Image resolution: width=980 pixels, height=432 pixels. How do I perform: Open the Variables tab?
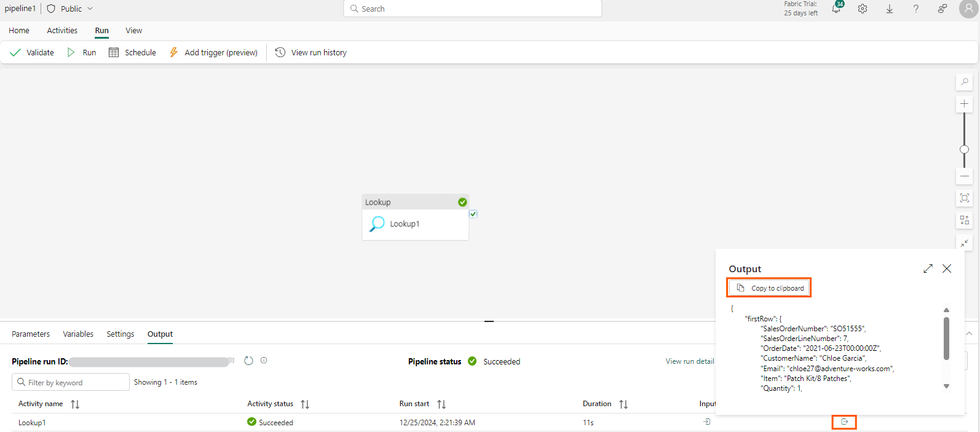click(78, 334)
